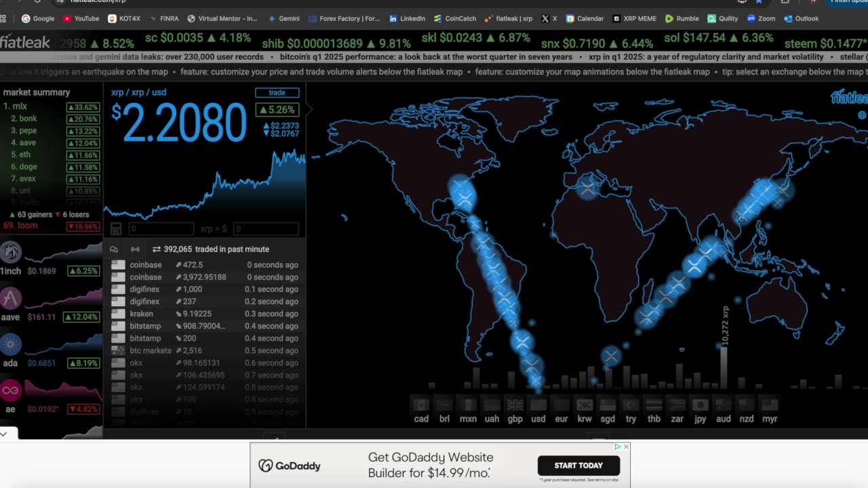Select bonk in market summary
This screenshot has width=868, height=488.
point(52,119)
